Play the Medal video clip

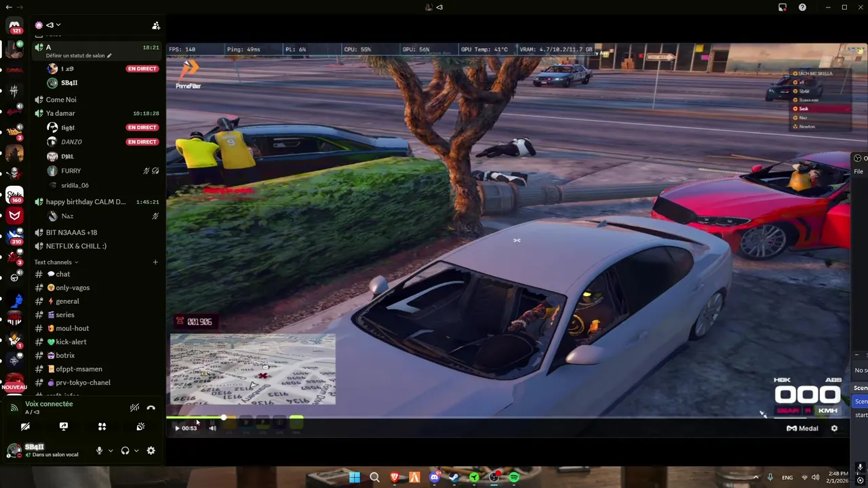(x=177, y=428)
